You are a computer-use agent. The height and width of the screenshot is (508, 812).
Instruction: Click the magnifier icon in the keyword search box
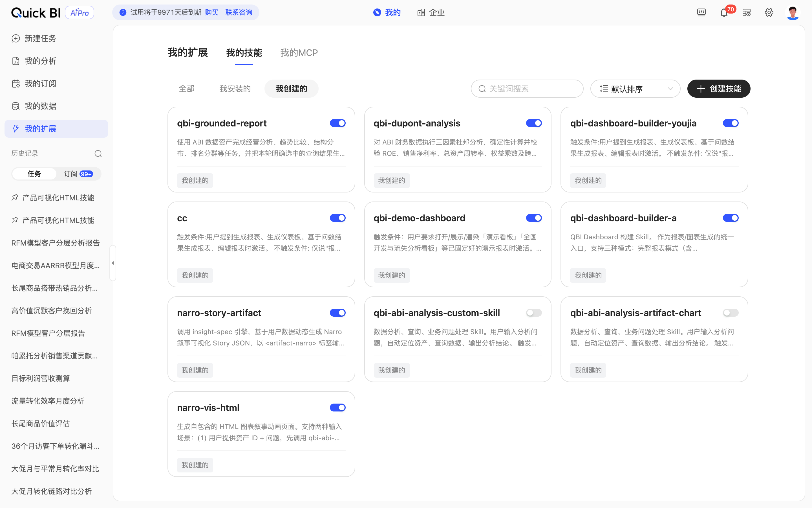(x=482, y=89)
